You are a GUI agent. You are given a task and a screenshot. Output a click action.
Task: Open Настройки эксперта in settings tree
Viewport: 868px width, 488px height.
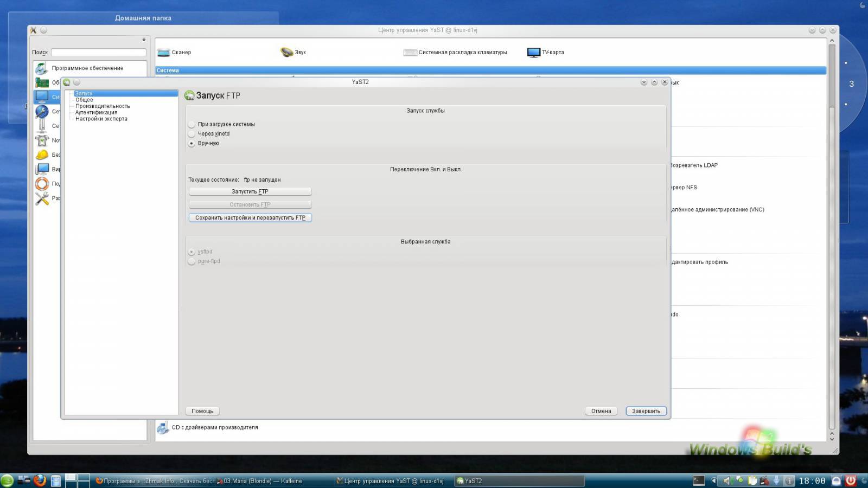101,119
